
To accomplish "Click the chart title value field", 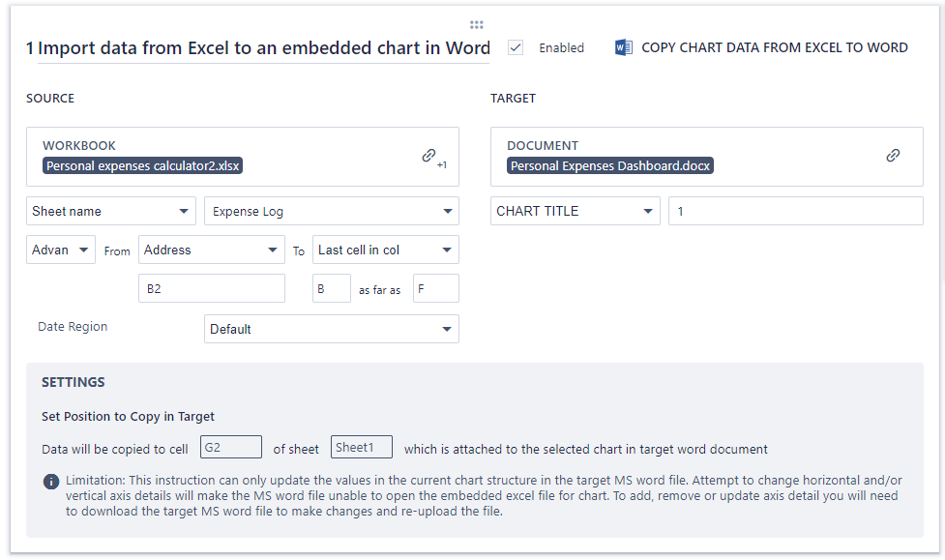I will [x=795, y=211].
